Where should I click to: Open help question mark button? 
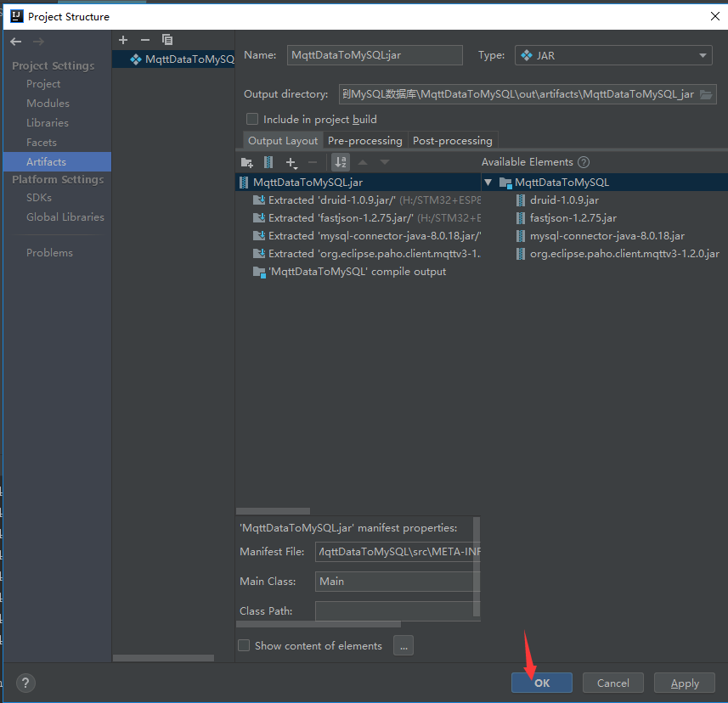pos(25,683)
